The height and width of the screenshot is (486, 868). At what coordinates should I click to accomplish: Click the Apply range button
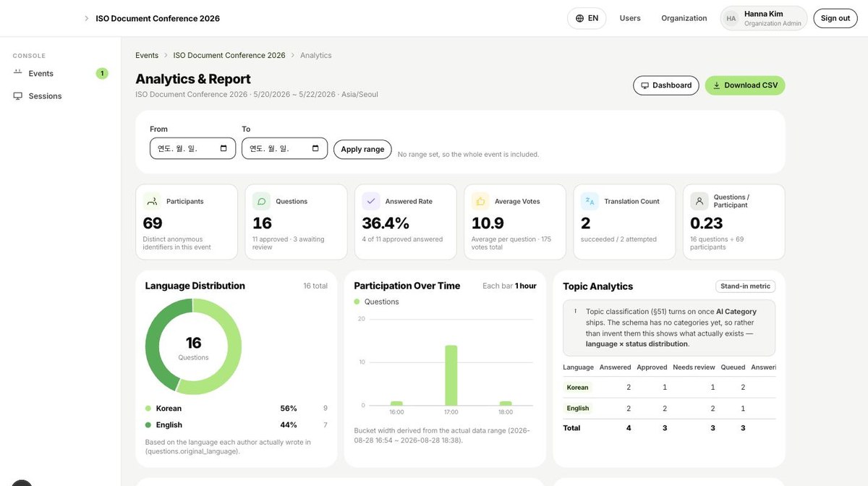coord(362,149)
